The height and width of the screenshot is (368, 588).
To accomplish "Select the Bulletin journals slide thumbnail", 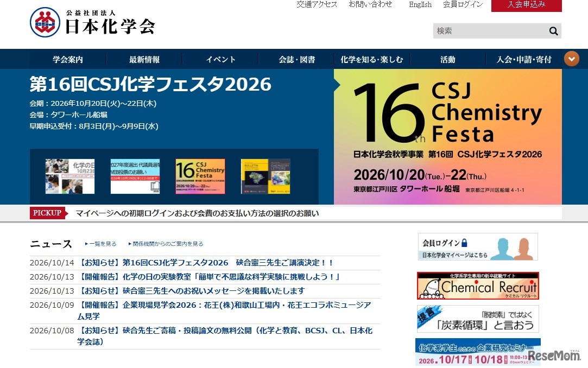I will click(x=265, y=176).
